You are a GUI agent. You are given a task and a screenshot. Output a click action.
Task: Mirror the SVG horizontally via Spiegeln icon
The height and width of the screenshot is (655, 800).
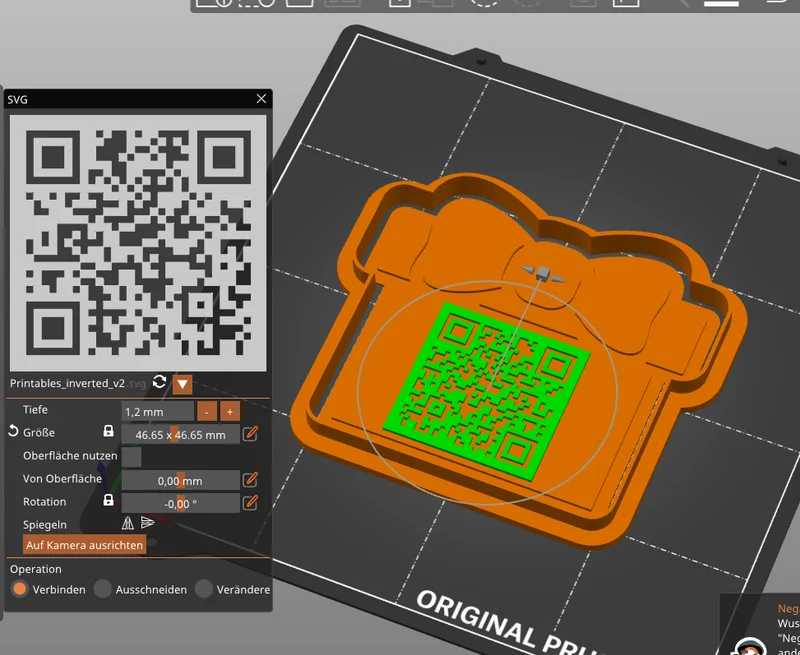(128, 523)
